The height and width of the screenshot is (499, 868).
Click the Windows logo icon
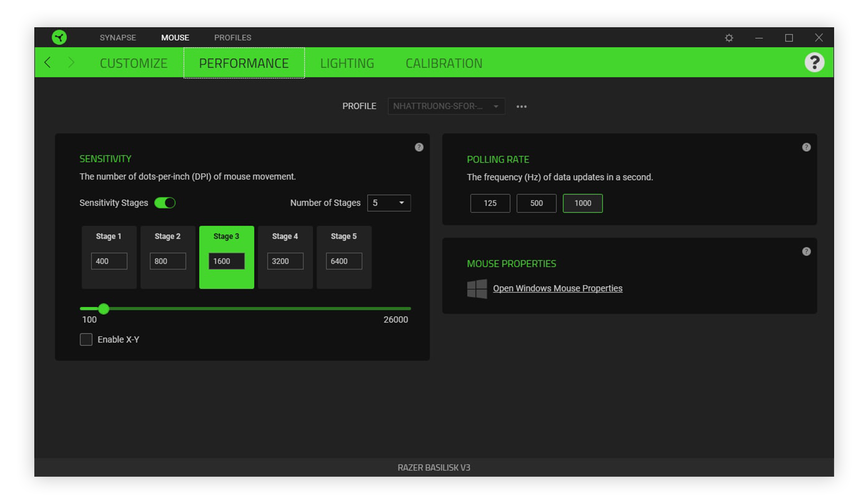[x=477, y=289]
